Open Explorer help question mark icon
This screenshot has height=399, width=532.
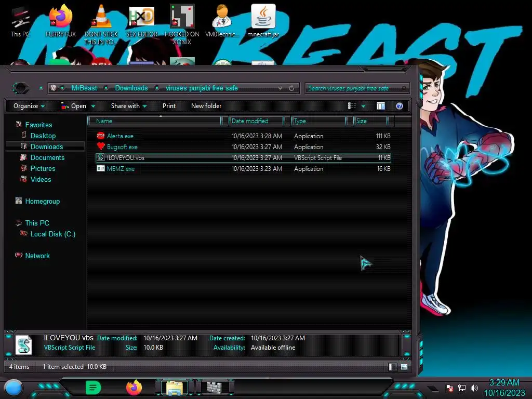[400, 106]
